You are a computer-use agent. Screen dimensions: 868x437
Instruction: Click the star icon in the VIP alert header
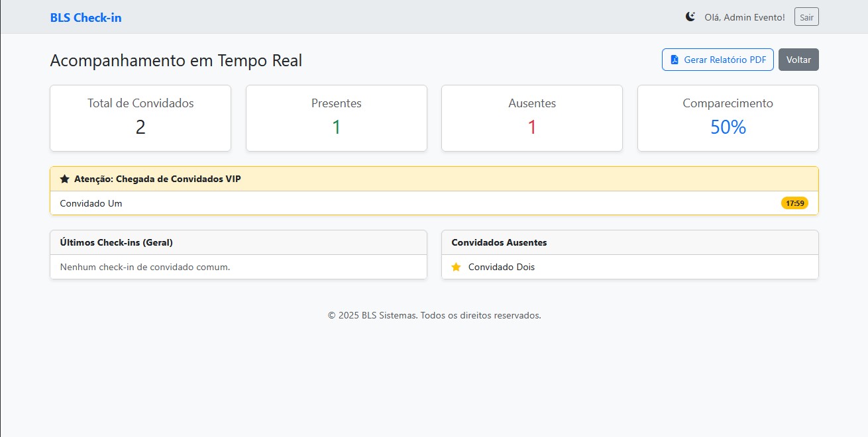(x=64, y=178)
